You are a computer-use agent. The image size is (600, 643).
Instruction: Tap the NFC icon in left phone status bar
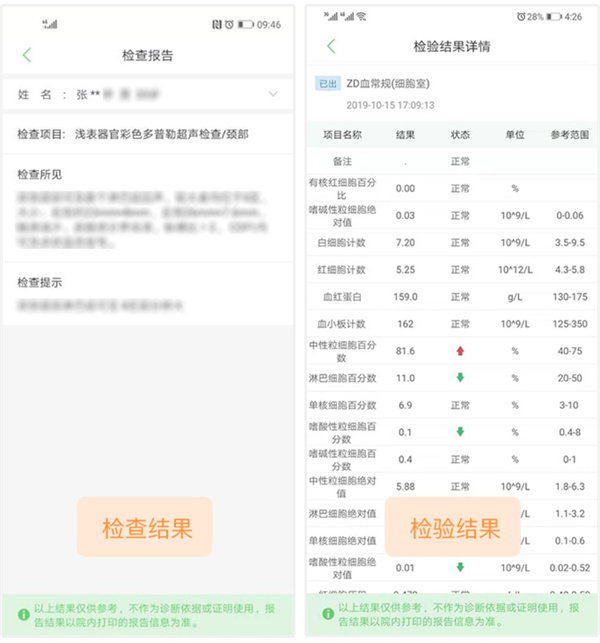217,25
